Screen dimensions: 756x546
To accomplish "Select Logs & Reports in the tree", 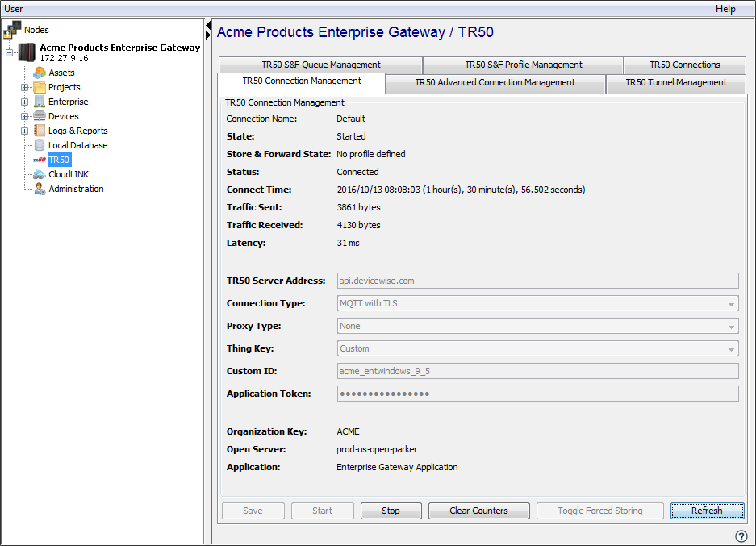I will [x=77, y=131].
